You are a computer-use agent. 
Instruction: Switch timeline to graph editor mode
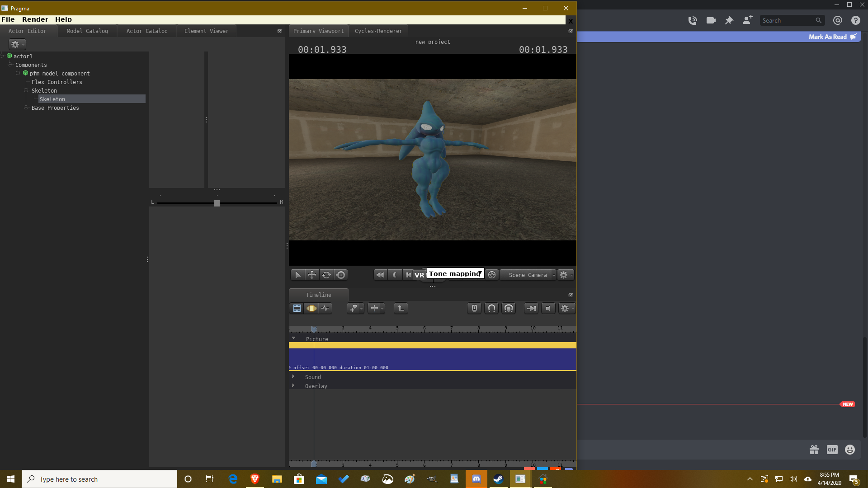click(325, 308)
